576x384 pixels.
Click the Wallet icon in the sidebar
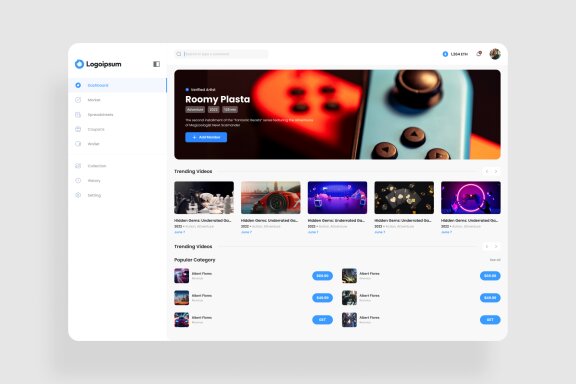pos(78,144)
